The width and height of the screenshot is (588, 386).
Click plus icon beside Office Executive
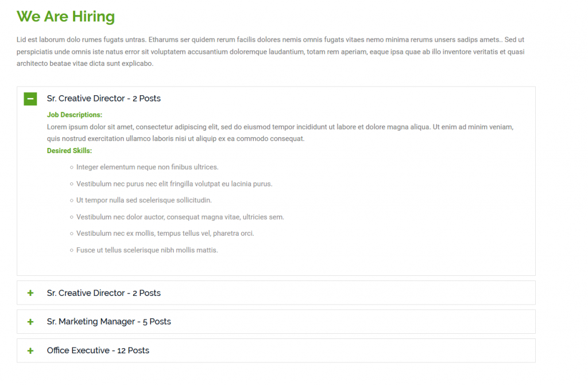[30, 350]
